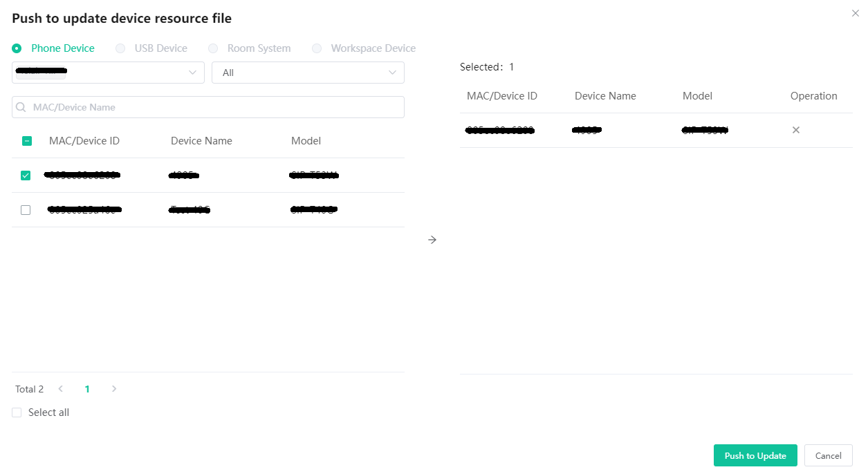868x474 pixels.
Task: Uncheck the first device row checkbox
Action: pyautogui.click(x=26, y=176)
